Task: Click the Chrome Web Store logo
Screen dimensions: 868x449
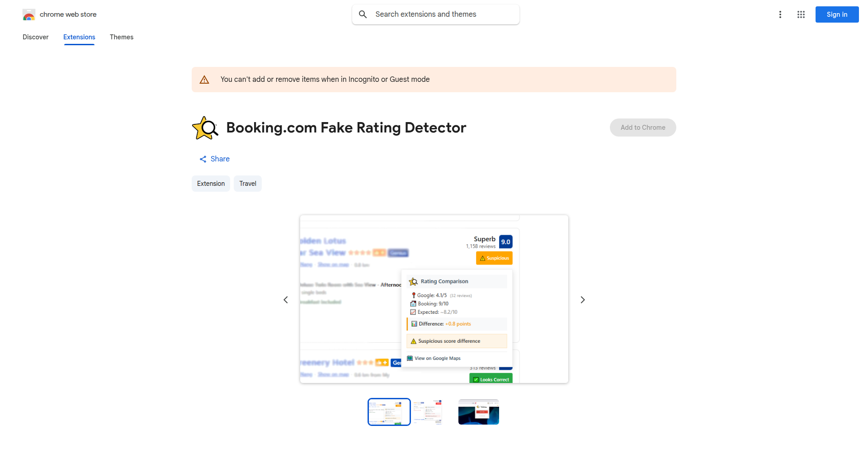Action: [29, 14]
